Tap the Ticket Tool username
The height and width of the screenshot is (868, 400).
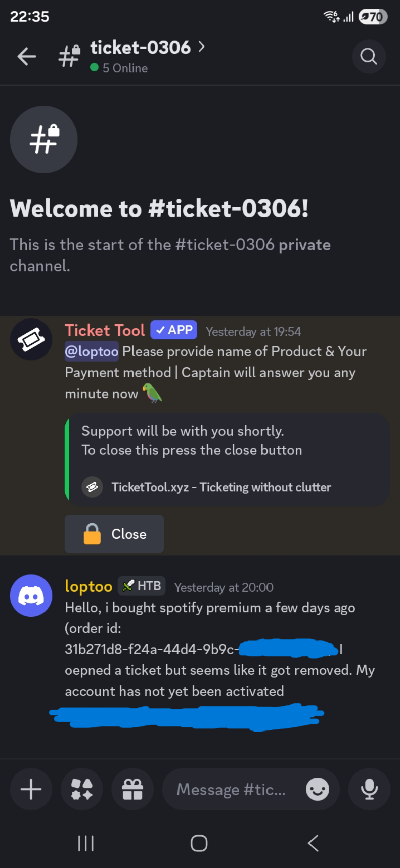click(x=105, y=330)
